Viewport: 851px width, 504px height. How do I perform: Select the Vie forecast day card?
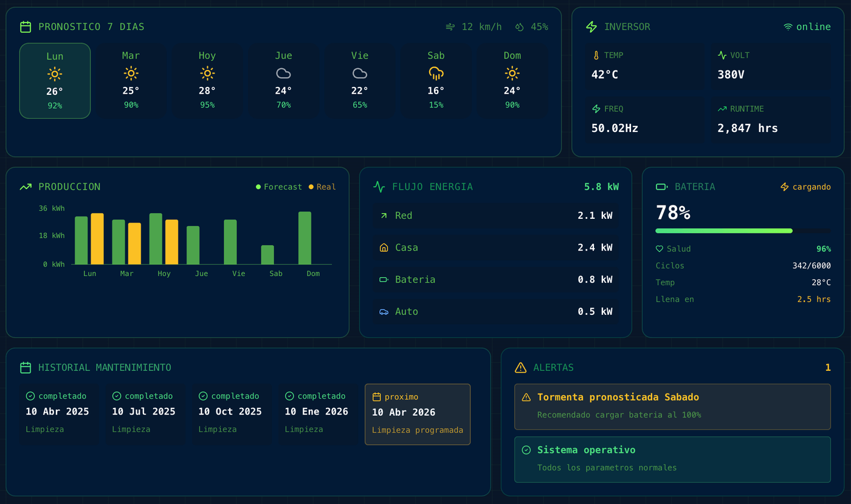click(x=360, y=81)
